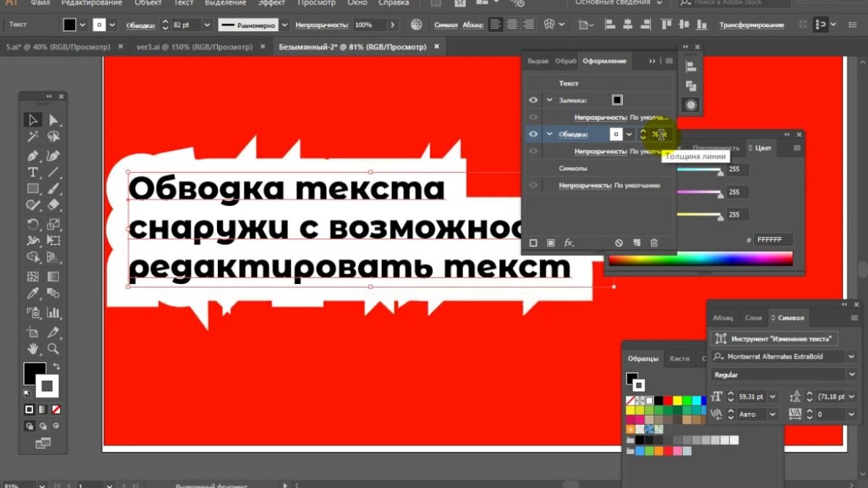
Task: Collapse the Заливка row chevron
Action: (549, 100)
